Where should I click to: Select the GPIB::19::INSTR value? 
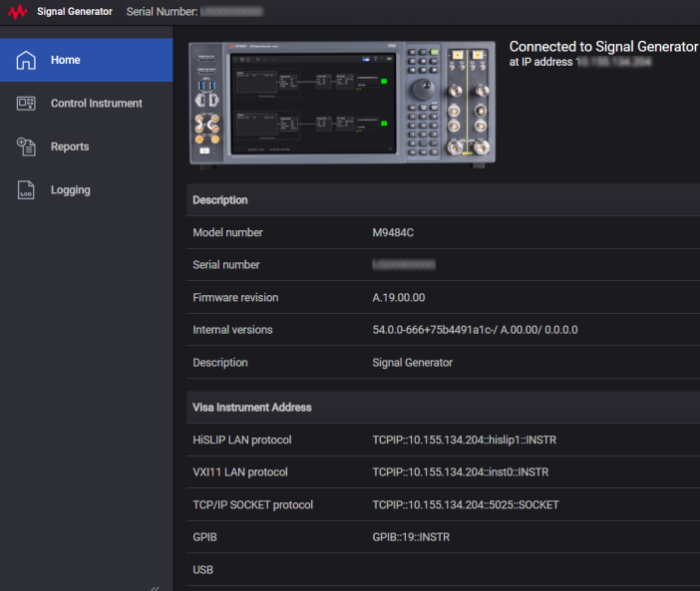coord(411,537)
